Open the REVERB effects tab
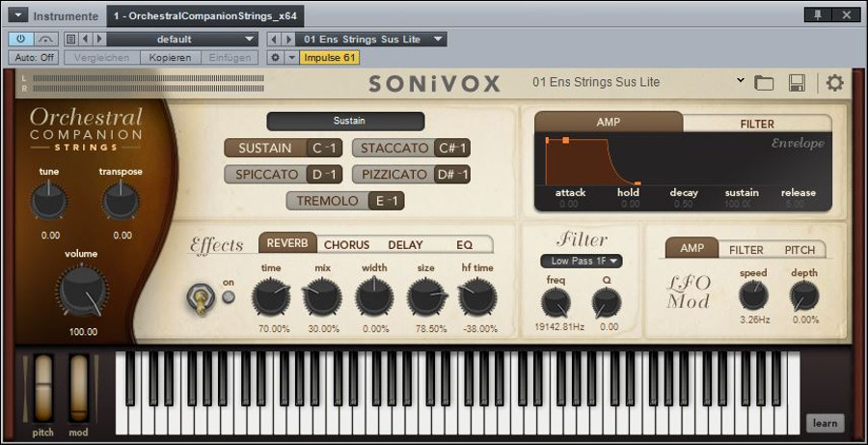The height and width of the screenshot is (445, 868). point(287,242)
